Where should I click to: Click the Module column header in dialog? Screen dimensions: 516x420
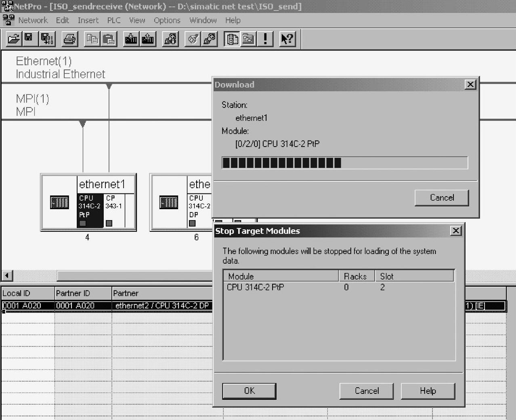point(281,276)
